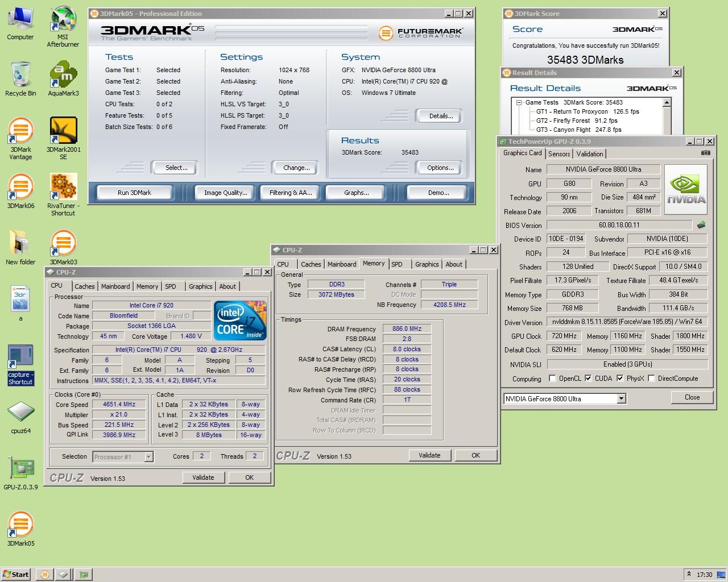Click Validate in CPU-Z Memory window
Image resolution: width=728 pixels, height=582 pixels.
[x=429, y=455]
